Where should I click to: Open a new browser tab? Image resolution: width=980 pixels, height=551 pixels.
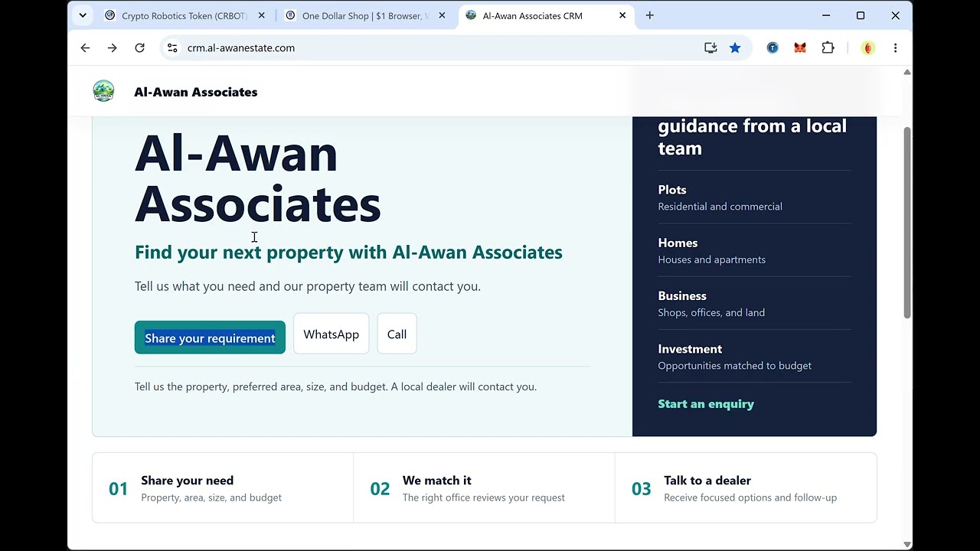pyautogui.click(x=649, y=15)
